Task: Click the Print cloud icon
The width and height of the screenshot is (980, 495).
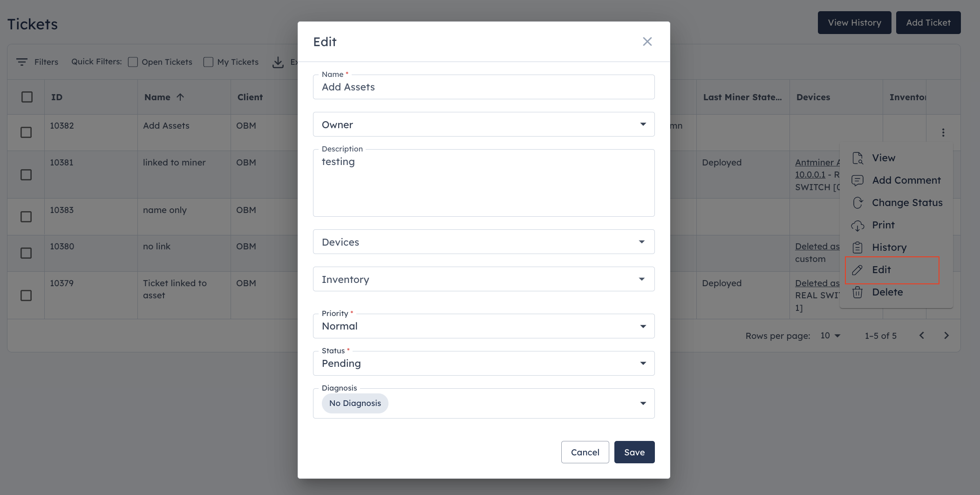Action: coord(857,225)
